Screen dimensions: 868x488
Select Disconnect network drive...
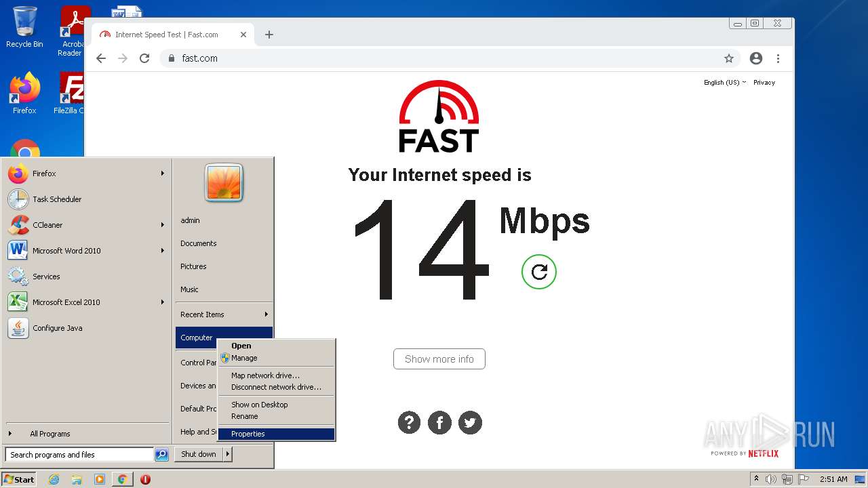[x=277, y=387]
